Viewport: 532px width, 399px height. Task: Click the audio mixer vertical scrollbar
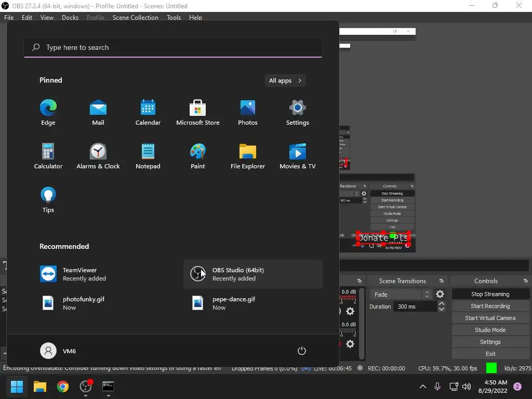(x=362, y=323)
